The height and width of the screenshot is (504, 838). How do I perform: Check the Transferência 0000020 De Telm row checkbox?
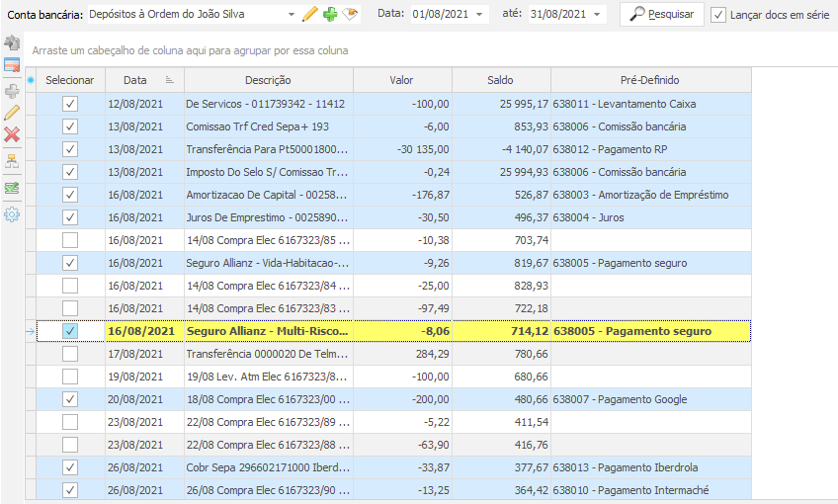(x=70, y=354)
